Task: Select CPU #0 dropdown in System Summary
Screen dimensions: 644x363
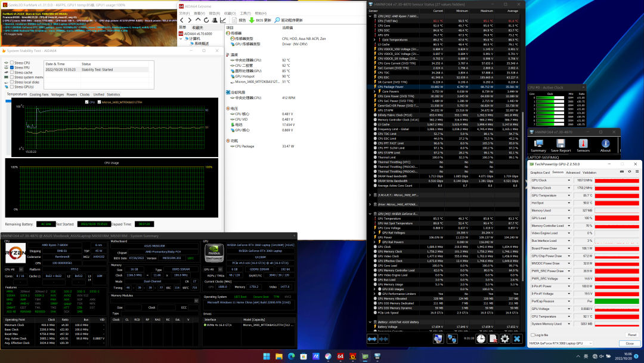Action: click(x=14, y=269)
